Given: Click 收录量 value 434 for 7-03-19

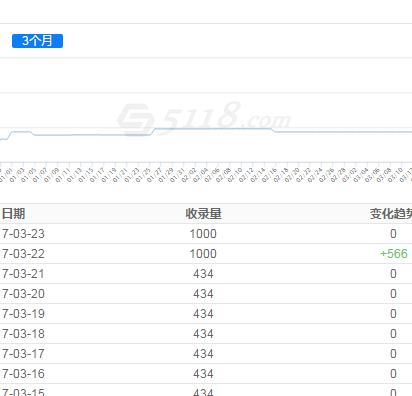Looking at the screenshot, I should [203, 314].
